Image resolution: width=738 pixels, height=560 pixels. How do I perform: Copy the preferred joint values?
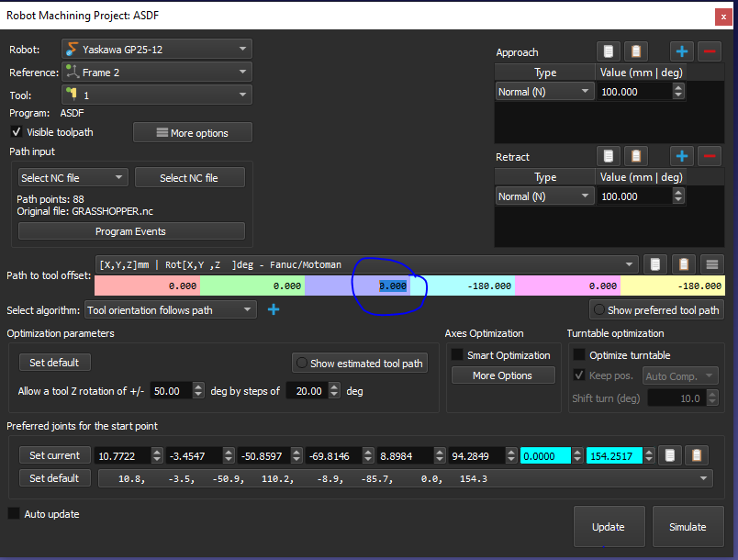(x=673, y=455)
